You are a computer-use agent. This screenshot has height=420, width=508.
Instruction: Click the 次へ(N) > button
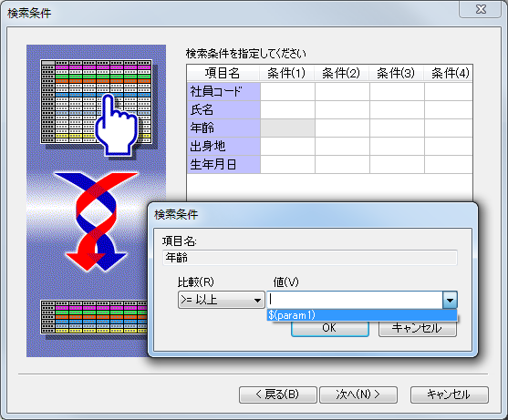click(358, 394)
